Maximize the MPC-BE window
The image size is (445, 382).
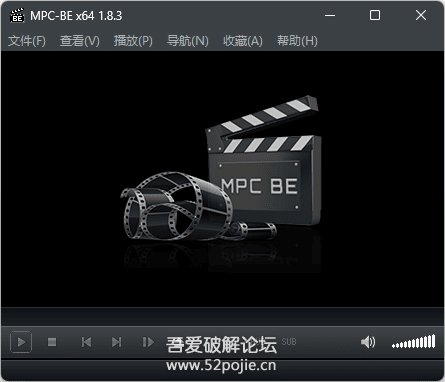pyautogui.click(x=375, y=15)
